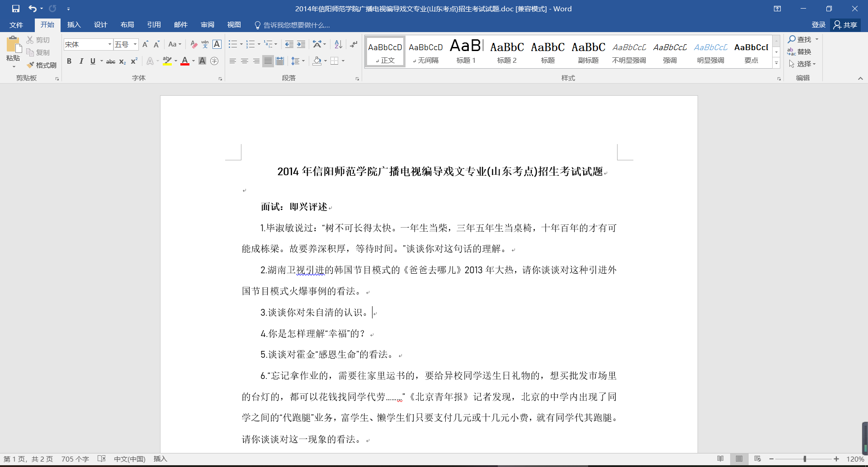Click the Save icon in quick access toolbar
This screenshot has width=868, height=467.
[x=16, y=9]
